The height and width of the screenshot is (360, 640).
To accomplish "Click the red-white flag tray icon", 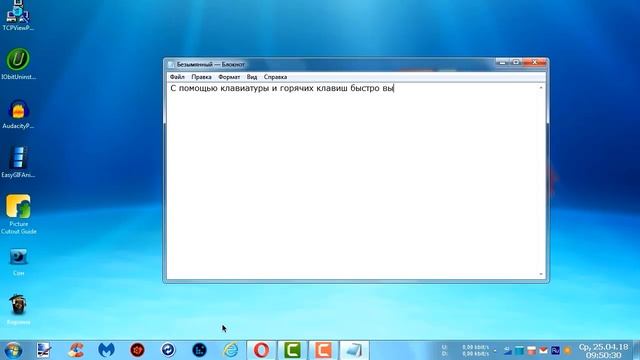I will 531,350.
